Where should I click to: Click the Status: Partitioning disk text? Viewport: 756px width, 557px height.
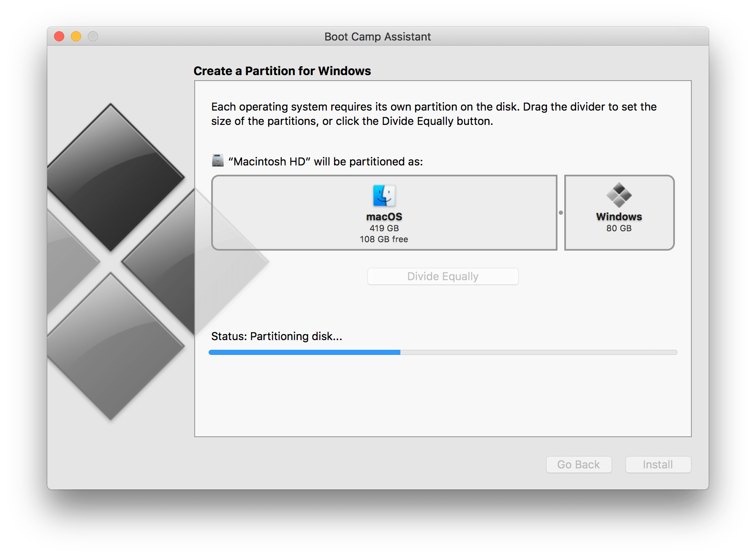click(x=277, y=336)
